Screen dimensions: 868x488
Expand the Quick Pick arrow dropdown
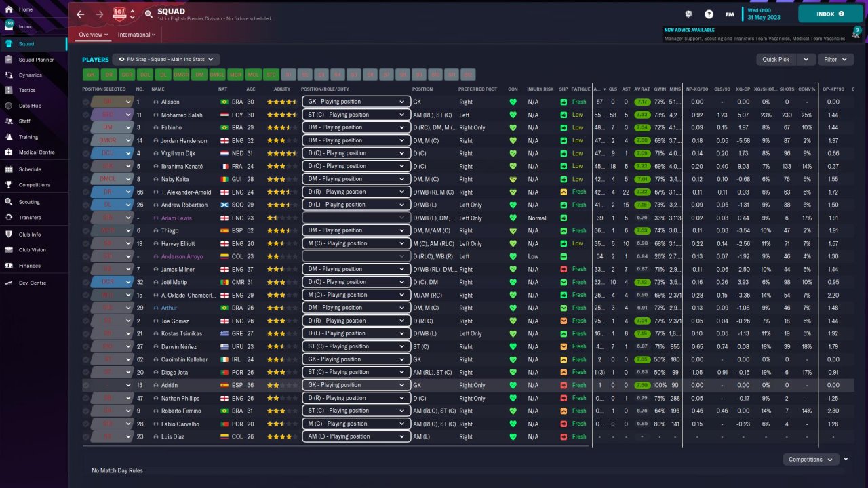(806, 60)
